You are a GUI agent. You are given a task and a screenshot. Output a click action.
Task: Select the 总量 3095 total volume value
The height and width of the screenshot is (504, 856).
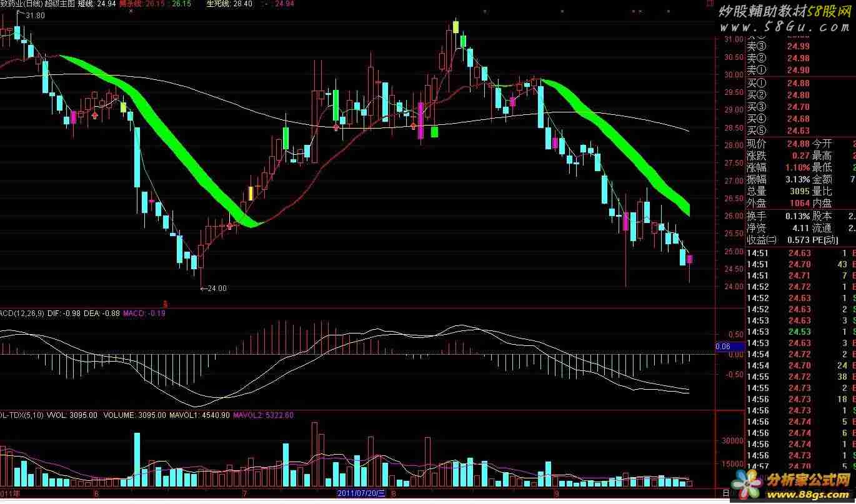click(799, 191)
